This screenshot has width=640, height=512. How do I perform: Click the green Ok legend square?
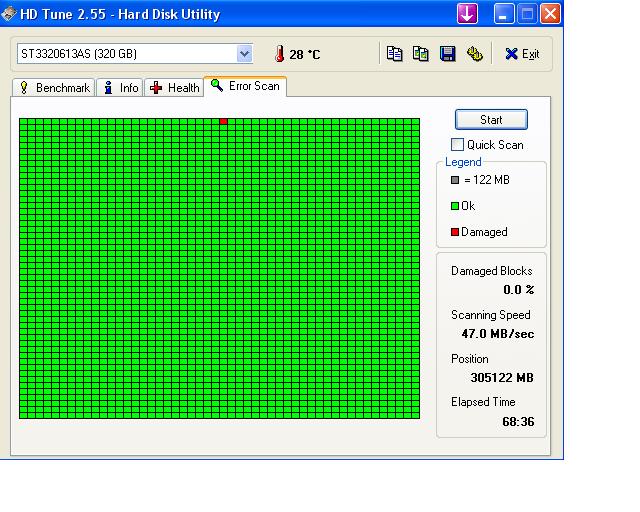pyautogui.click(x=455, y=206)
